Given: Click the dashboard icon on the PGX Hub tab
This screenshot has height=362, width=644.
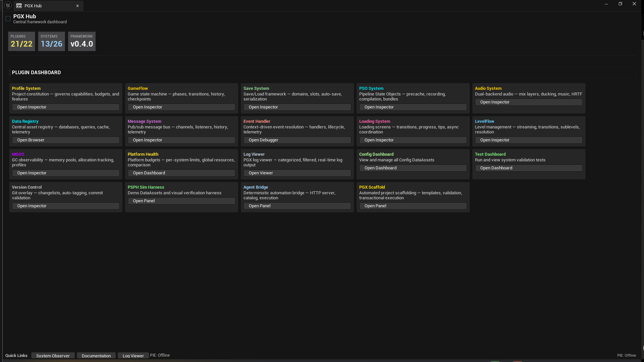Looking at the screenshot, I should point(19,6).
